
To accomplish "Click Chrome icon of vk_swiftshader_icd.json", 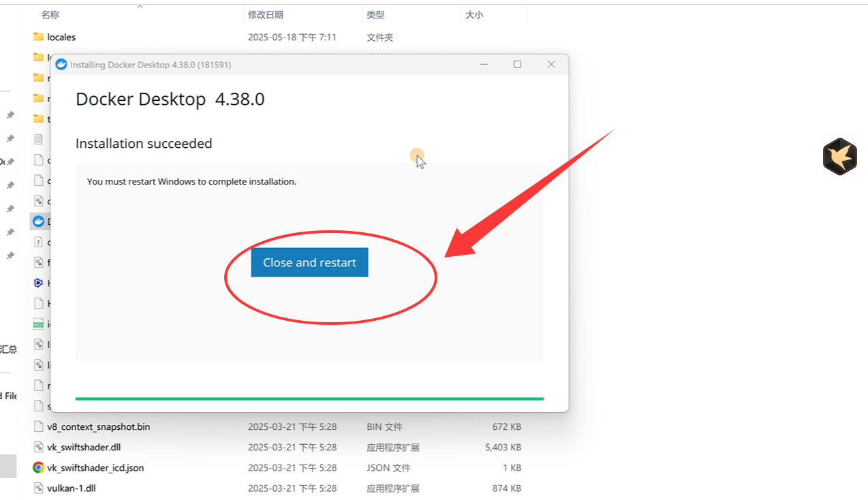I will [38, 468].
